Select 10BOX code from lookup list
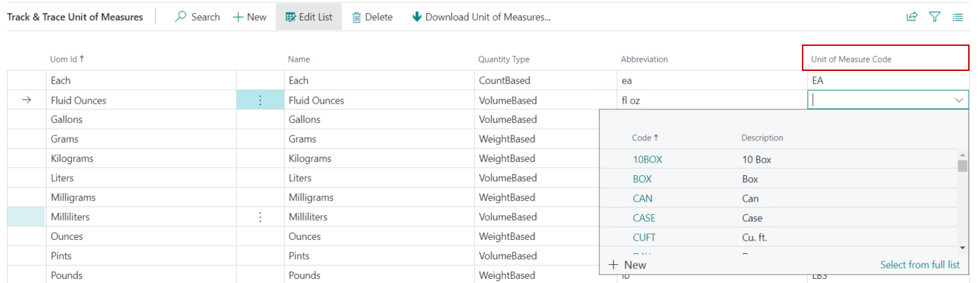 [647, 159]
